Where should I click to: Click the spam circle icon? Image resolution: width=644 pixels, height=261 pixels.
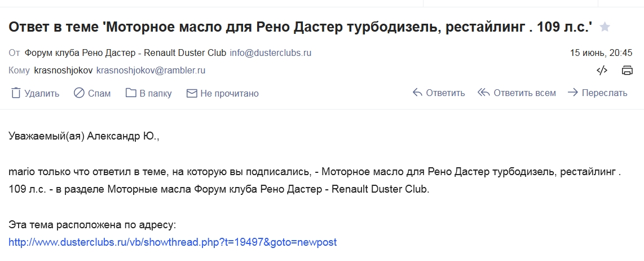[79, 93]
